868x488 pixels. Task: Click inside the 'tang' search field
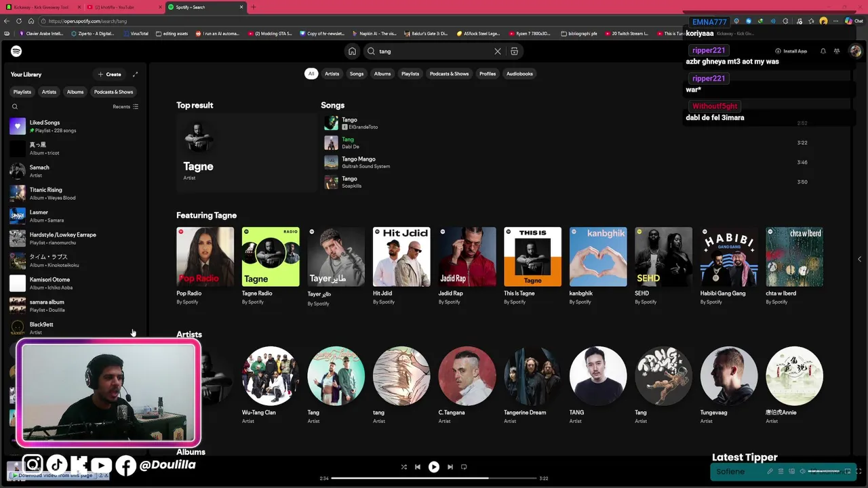[434, 51]
